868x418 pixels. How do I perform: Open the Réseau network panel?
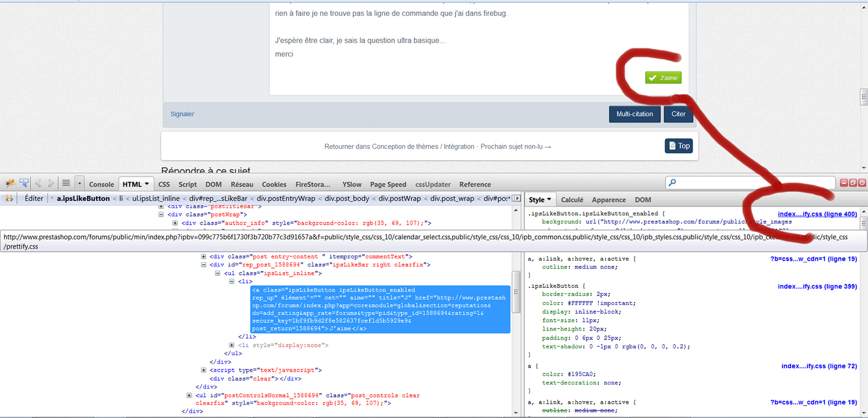click(242, 184)
